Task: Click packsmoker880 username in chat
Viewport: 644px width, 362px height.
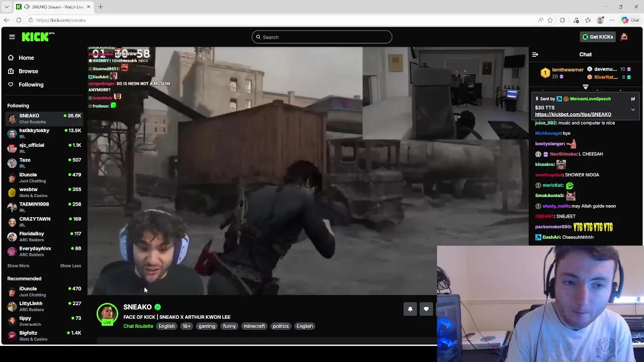Action: (553, 227)
